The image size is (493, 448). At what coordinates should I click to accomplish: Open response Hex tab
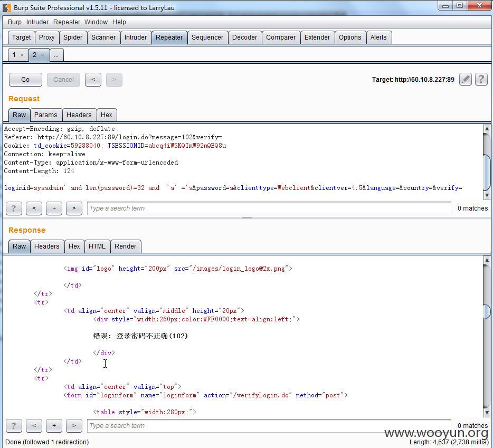74,246
